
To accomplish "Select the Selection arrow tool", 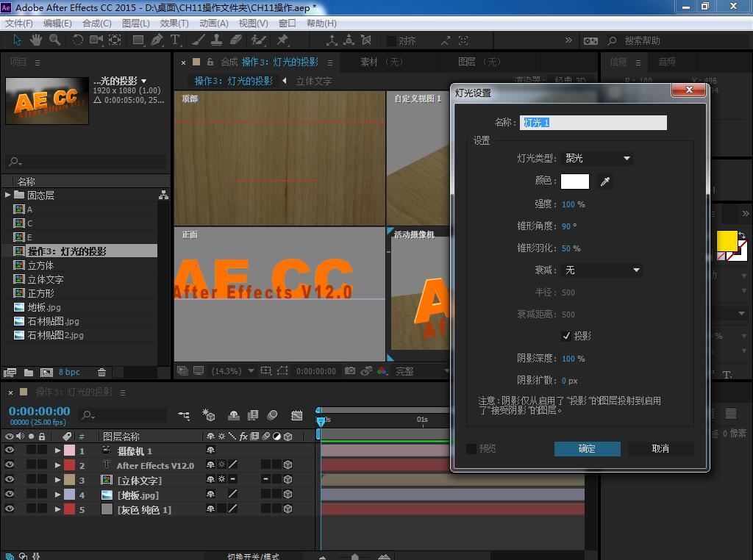I will pos(18,40).
